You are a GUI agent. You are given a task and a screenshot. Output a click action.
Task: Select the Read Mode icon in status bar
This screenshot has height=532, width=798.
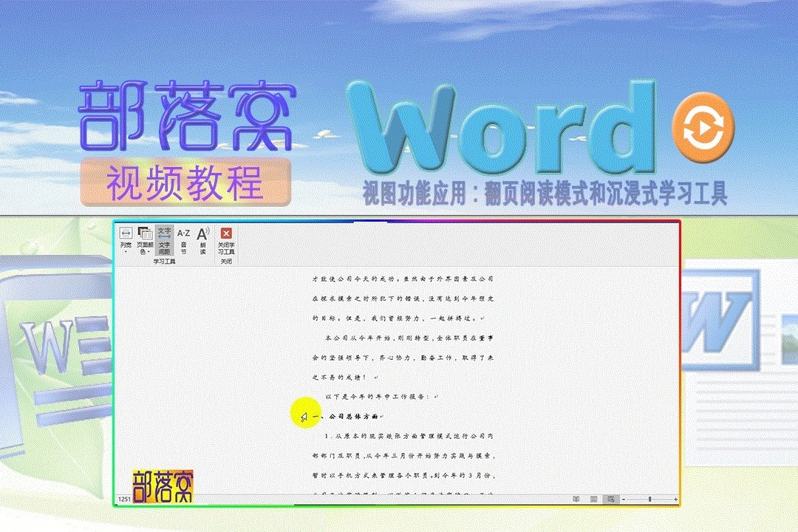pyautogui.click(x=576, y=499)
